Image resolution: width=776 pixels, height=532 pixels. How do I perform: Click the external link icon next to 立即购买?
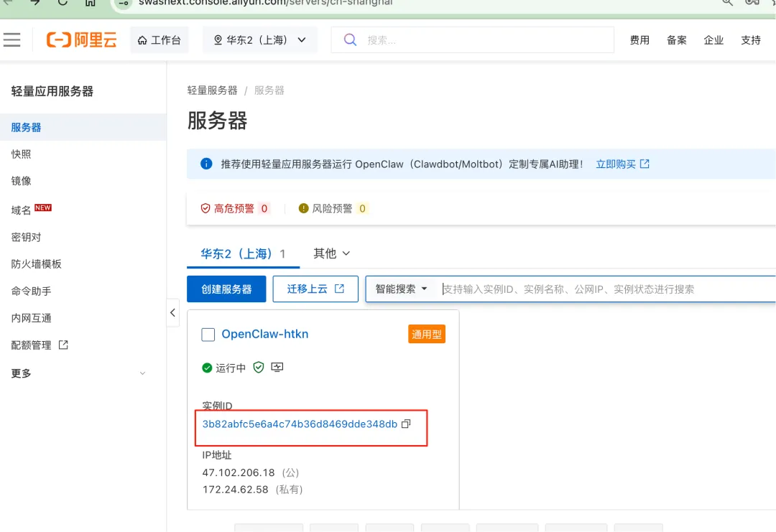click(645, 164)
